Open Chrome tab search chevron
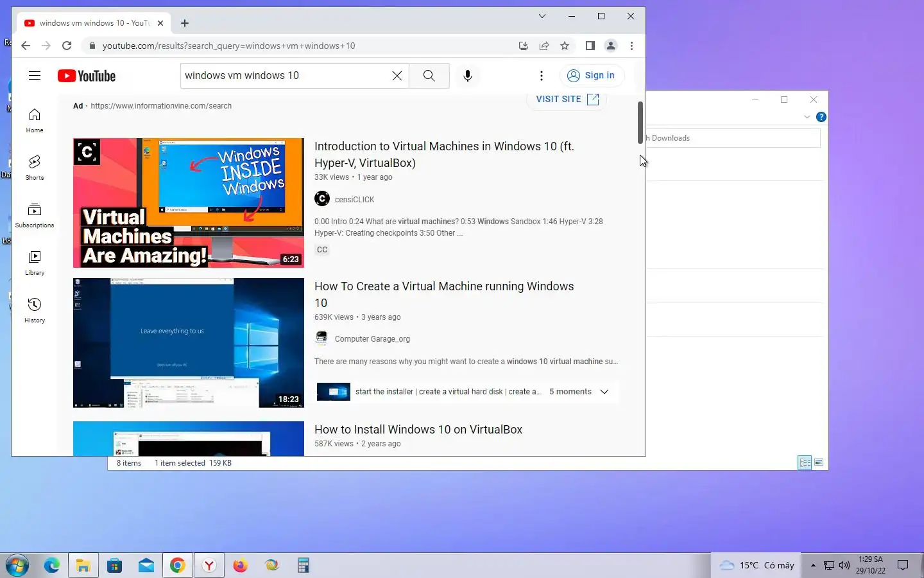 point(542,16)
